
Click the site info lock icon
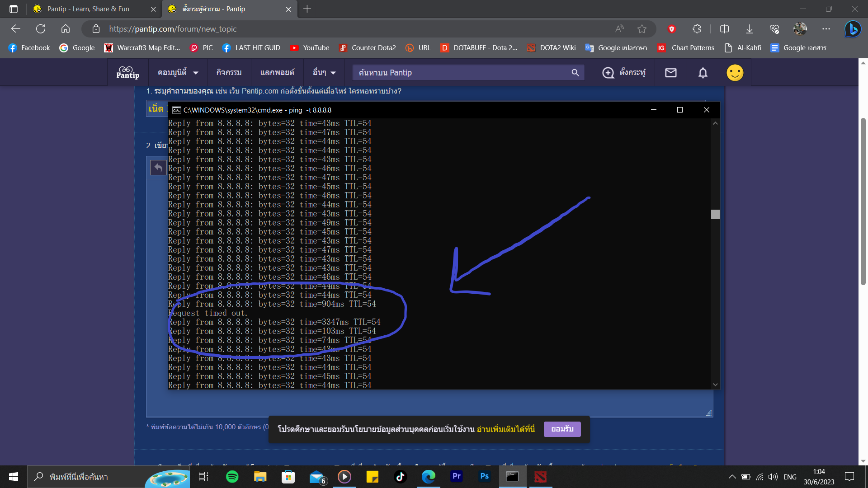click(x=96, y=29)
